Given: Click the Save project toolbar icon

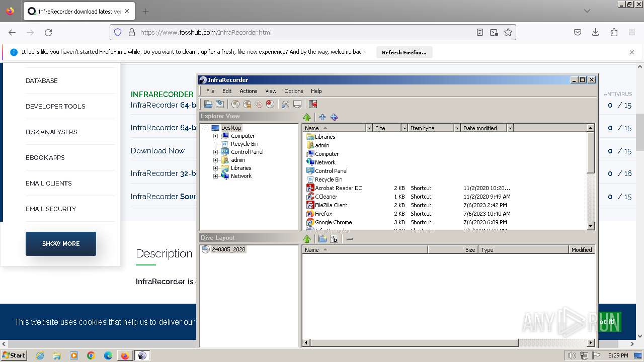Looking at the screenshot, I should click(220, 104).
